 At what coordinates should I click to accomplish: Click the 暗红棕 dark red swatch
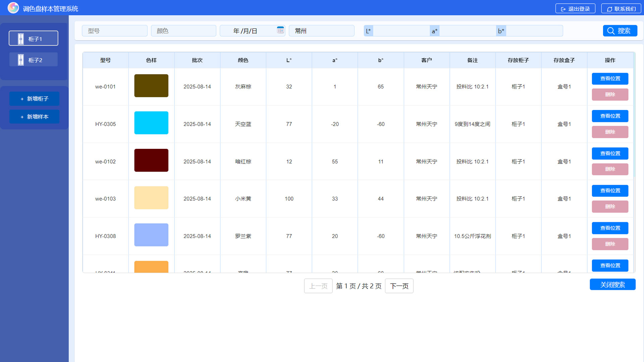pyautogui.click(x=151, y=160)
